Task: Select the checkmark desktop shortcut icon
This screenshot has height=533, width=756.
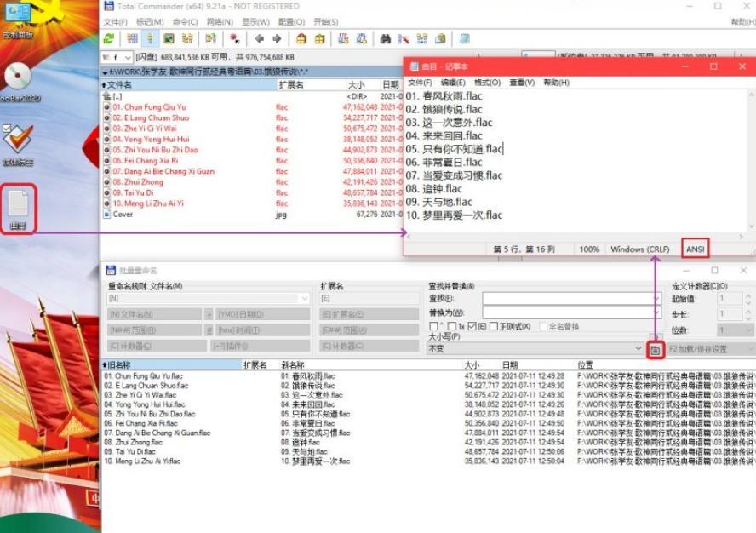Action: 19,145
